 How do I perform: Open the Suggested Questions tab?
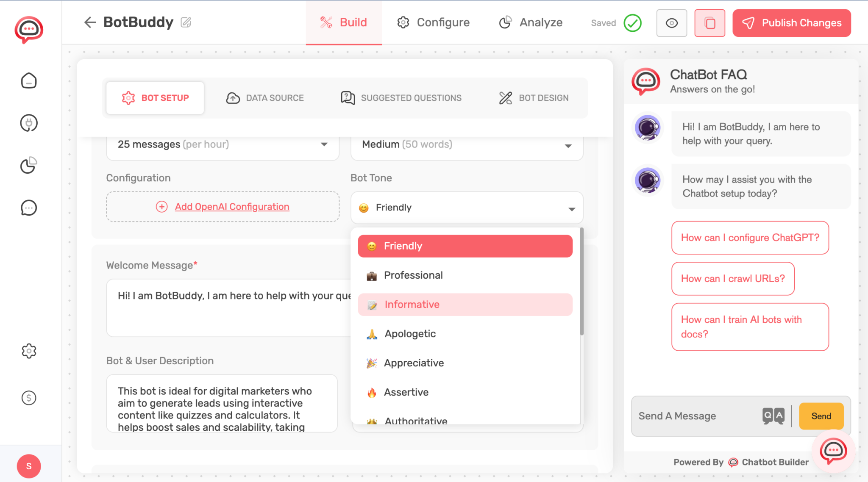[x=401, y=98]
